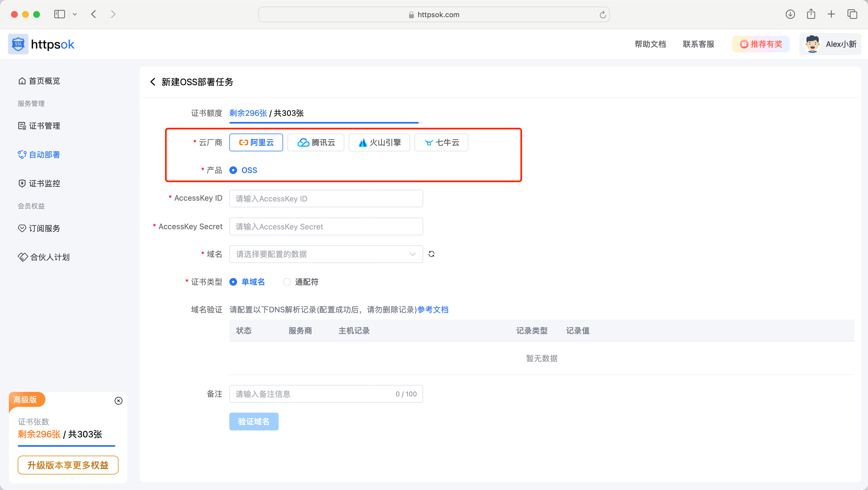Refresh the domain list with the reload icon
The width and height of the screenshot is (868, 490).
point(431,254)
